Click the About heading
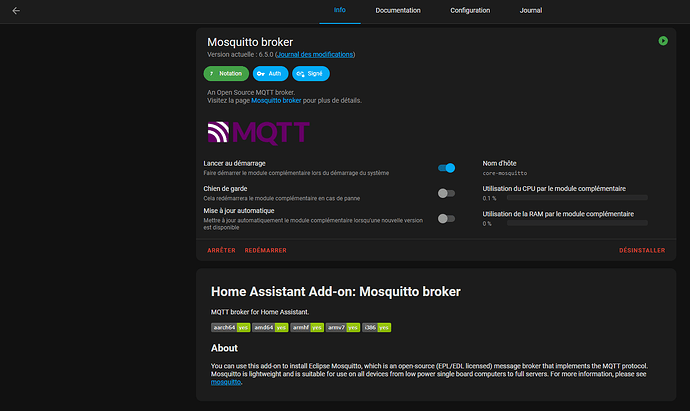This screenshot has height=411, width=690. pyautogui.click(x=224, y=348)
